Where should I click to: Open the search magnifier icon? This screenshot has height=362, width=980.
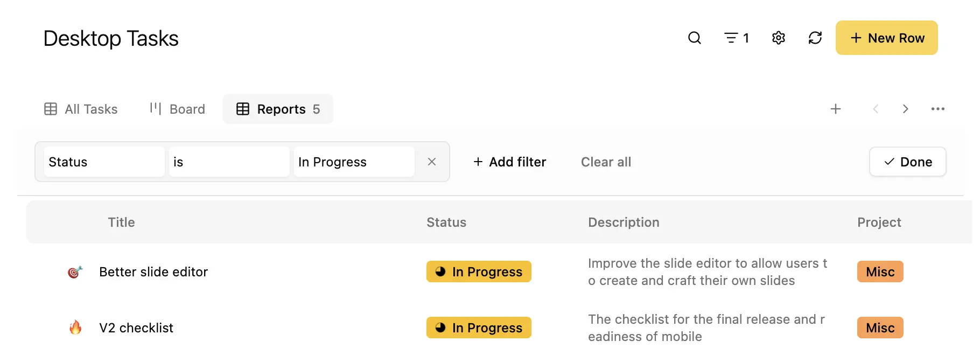click(x=695, y=38)
